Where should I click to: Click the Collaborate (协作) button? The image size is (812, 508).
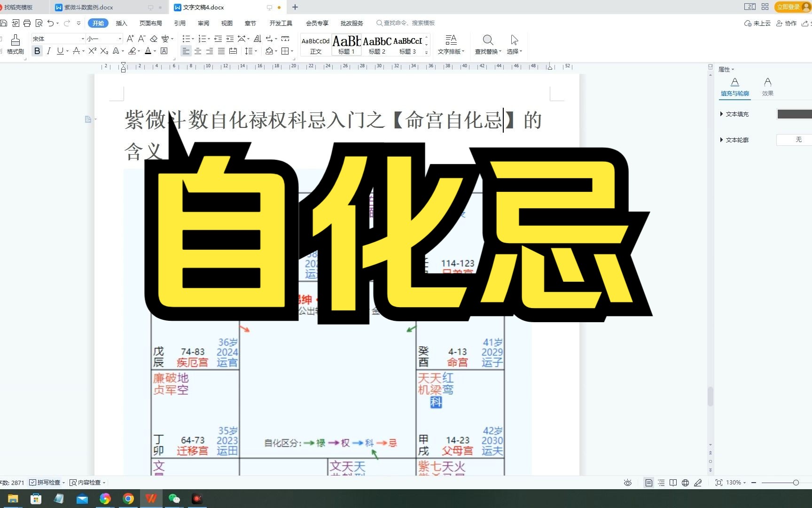pyautogui.click(x=787, y=23)
